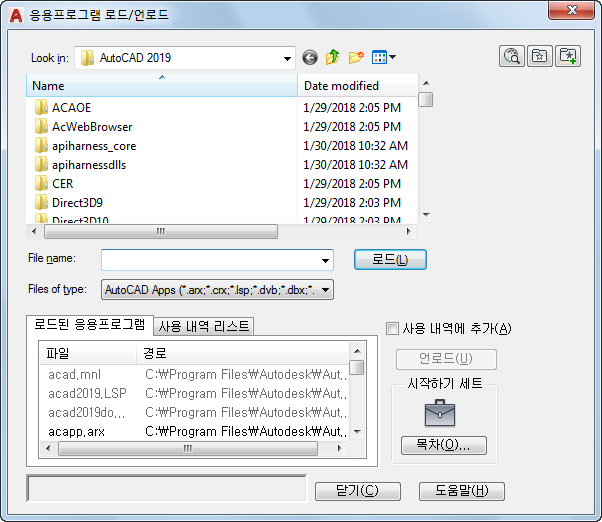Viewport: 602px width, 522px height.
Task: Create a new folder icon
Action: tap(356, 57)
